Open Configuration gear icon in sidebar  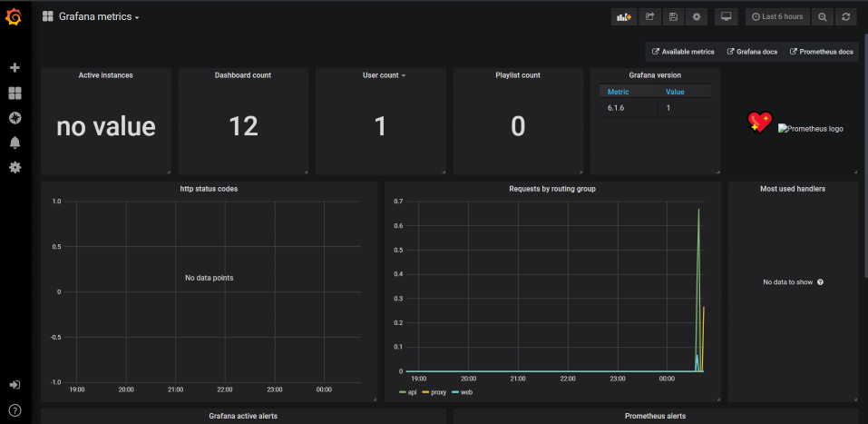[15, 167]
